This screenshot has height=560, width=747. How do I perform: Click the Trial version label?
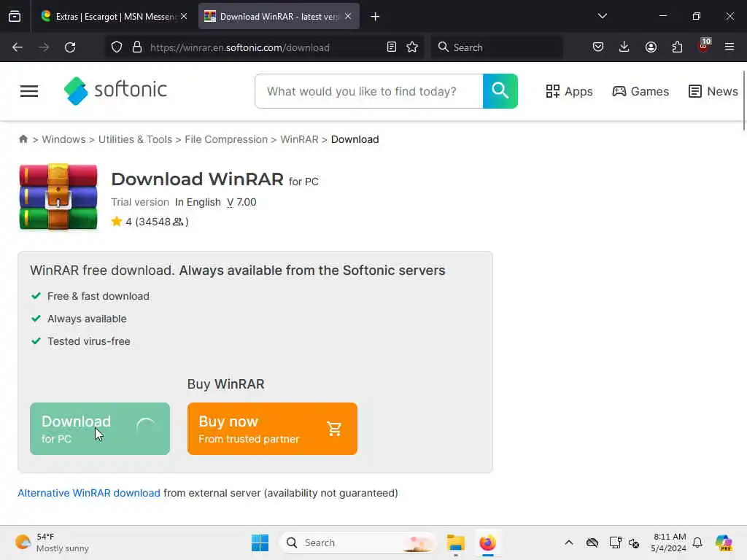(x=140, y=202)
